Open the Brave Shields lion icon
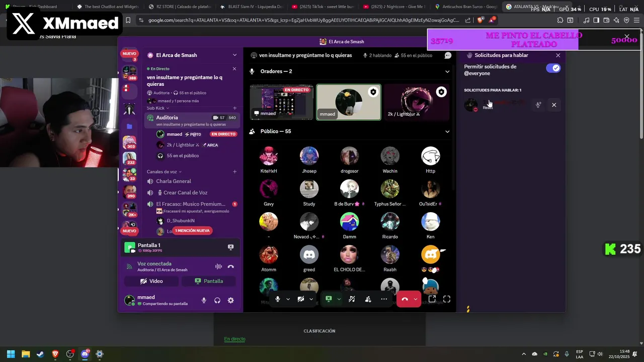Viewport: 644px width, 362px height. 479,20
